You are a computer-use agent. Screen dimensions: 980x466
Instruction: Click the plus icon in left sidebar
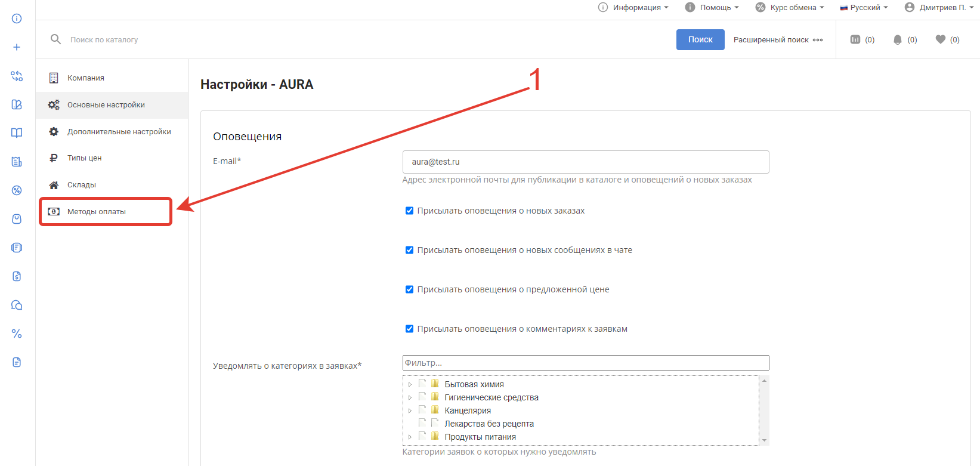(x=17, y=47)
